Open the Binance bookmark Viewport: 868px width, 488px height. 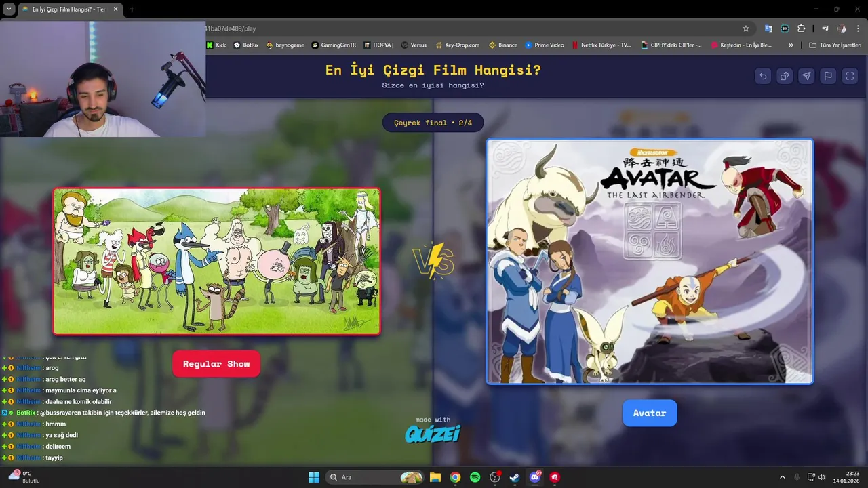pyautogui.click(x=502, y=45)
